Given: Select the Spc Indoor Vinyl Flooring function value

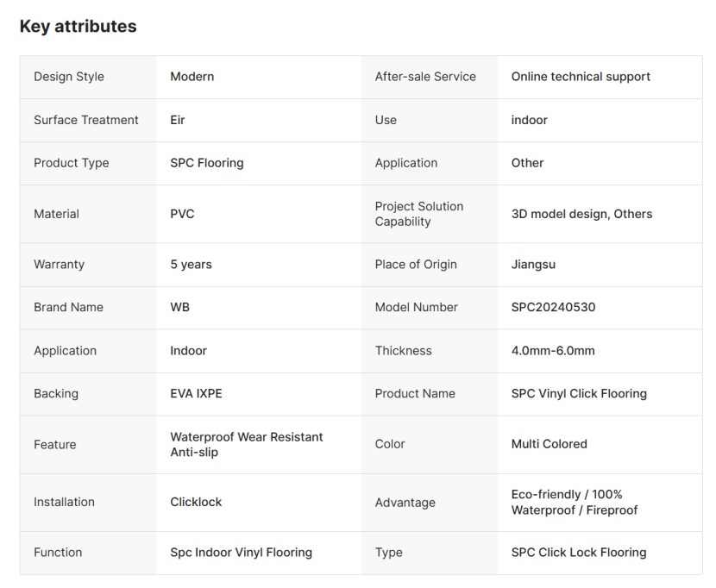Looking at the screenshot, I should tap(241, 553).
